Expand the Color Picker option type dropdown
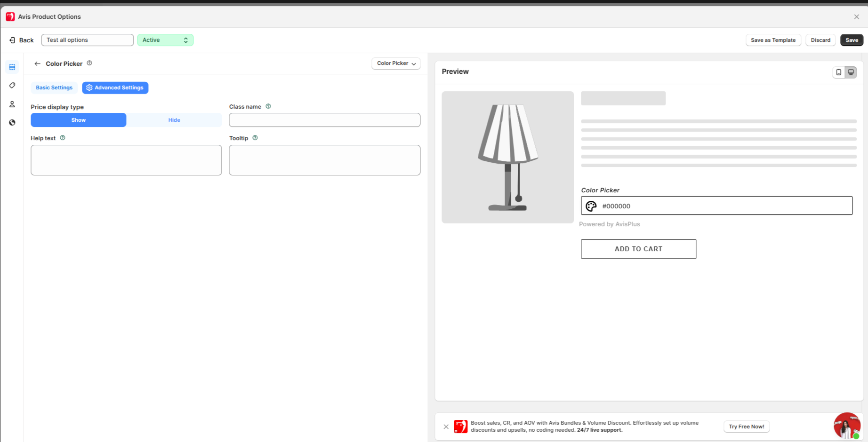Image resolution: width=868 pixels, height=442 pixels. coord(396,63)
